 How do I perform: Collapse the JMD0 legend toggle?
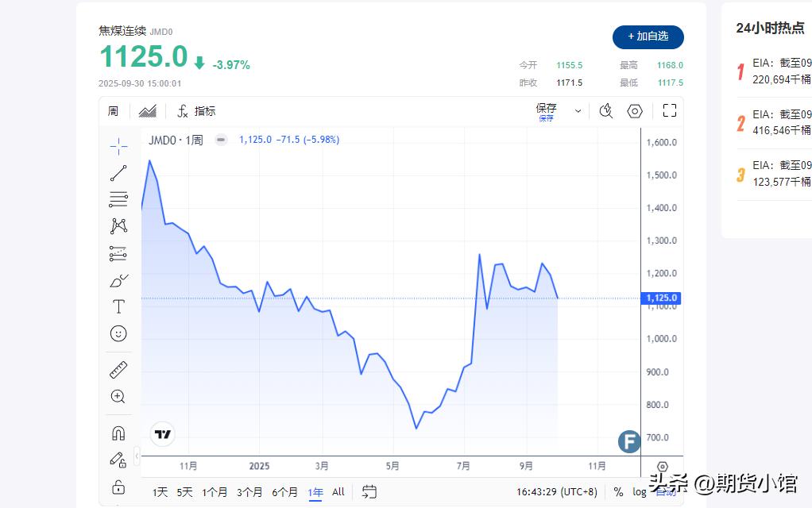222,140
